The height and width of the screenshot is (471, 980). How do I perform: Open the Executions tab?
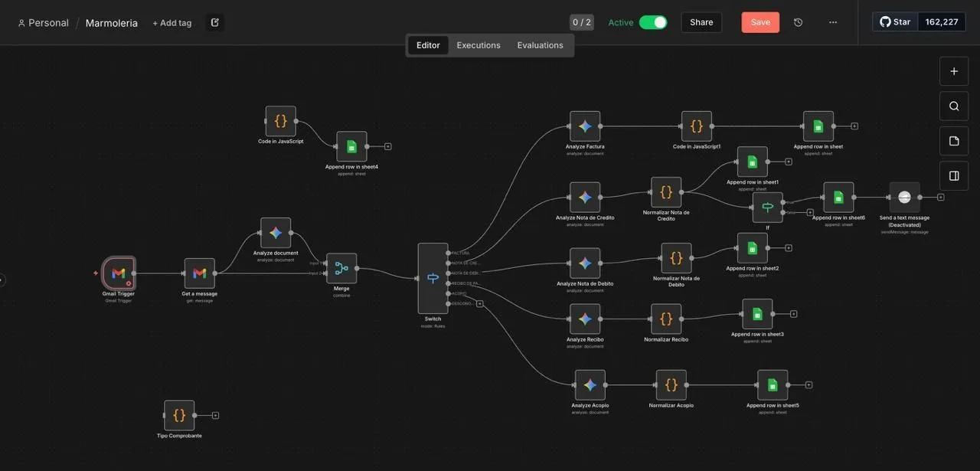[479, 45]
